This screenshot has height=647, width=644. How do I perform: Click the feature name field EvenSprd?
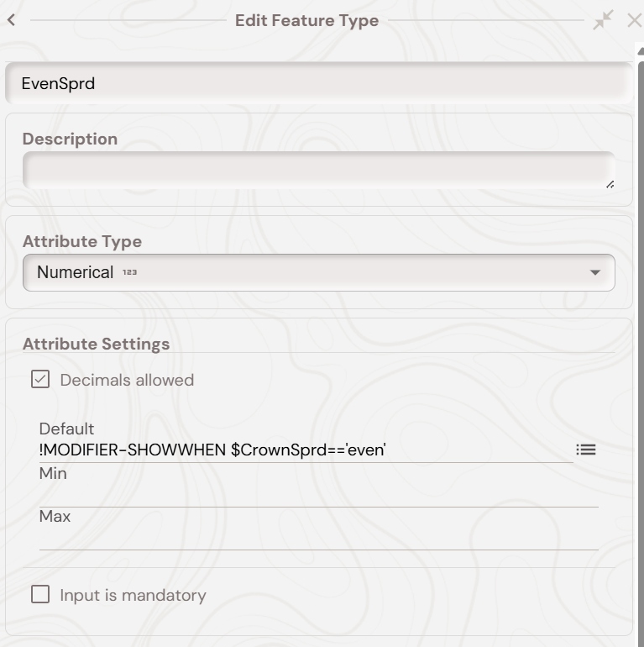[318, 83]
